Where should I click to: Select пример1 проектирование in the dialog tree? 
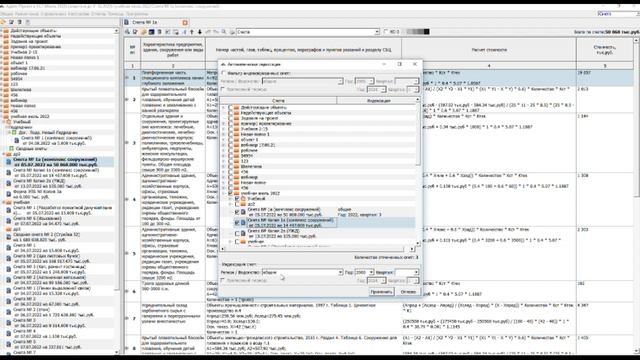(266, 123)
